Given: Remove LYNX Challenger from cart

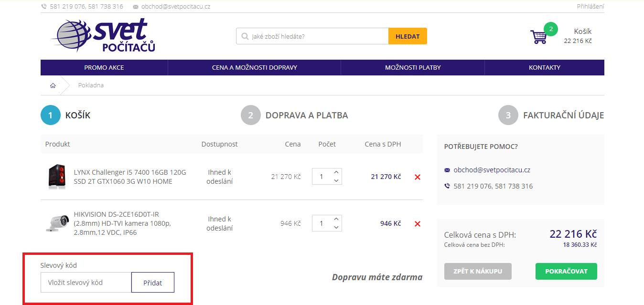Looking at the screenshot, I should (418, 177).
